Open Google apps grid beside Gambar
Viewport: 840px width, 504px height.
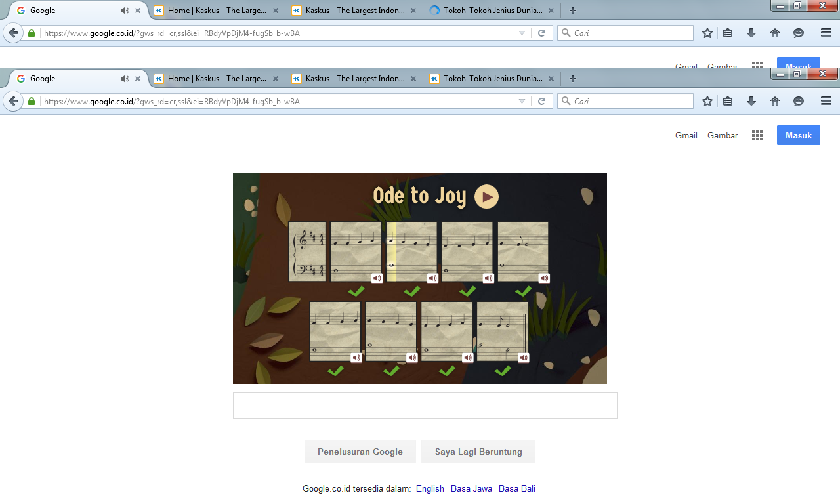point(757,135)
